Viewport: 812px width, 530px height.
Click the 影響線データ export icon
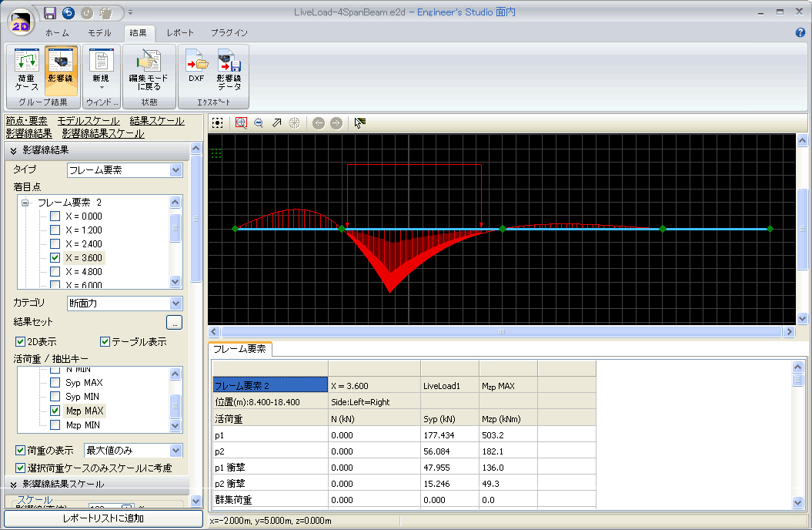pos(229,70)
